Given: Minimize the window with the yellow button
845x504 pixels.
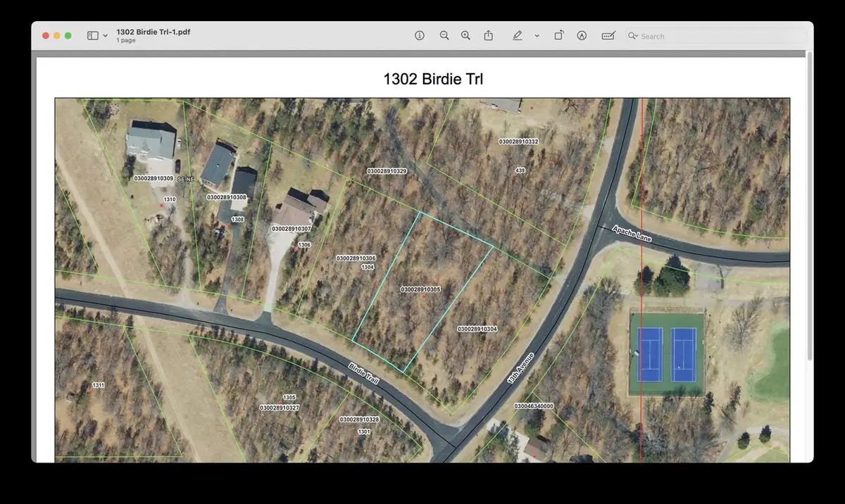Looking at the screenshot, I should 57,35.
